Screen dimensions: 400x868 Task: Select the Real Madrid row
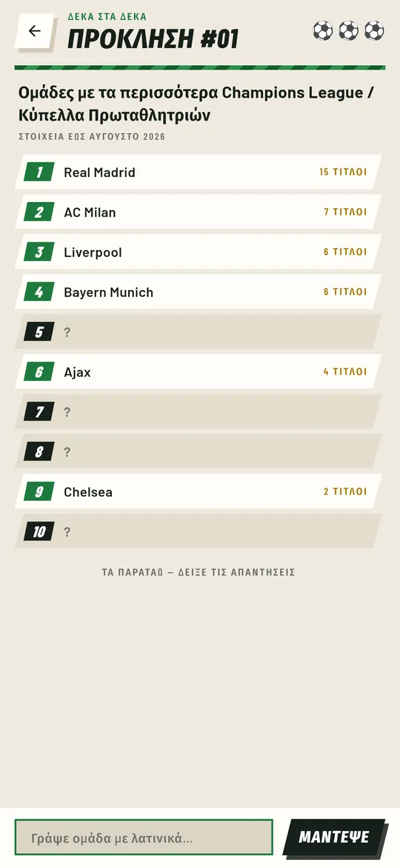[x=199, y=172]
